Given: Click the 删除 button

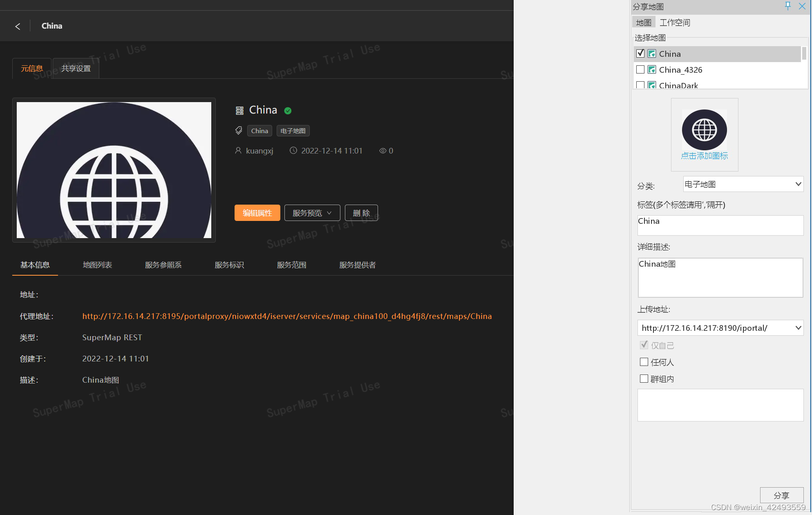Looking at the screenshot, I should [361, 213].
